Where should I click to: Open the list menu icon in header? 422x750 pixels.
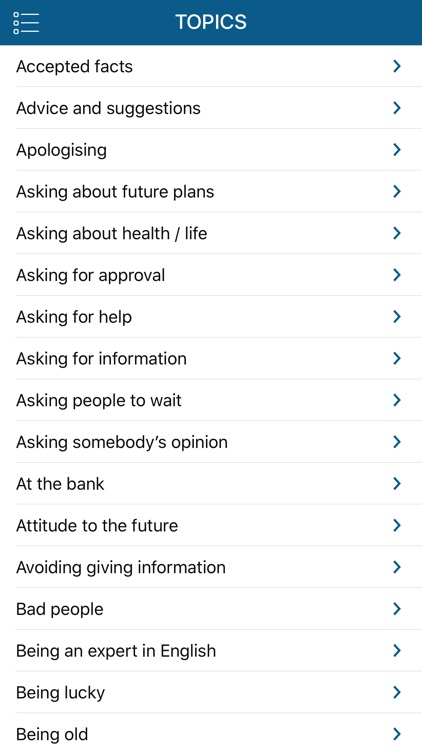point(26,22)
